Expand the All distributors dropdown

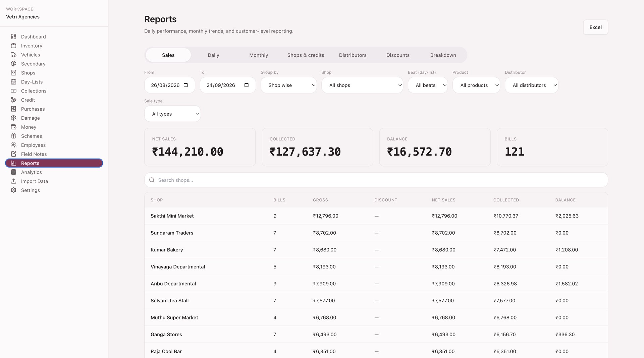tap(531, 85)
